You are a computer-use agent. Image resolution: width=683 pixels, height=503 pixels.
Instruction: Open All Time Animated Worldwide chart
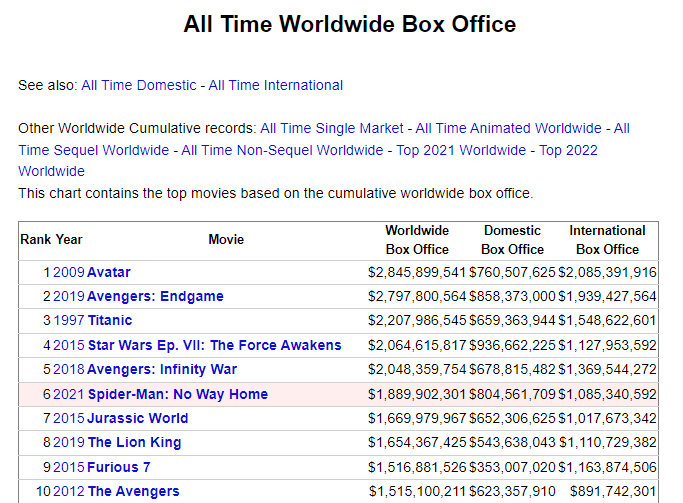pyautogui.click(x=508, y=128)
